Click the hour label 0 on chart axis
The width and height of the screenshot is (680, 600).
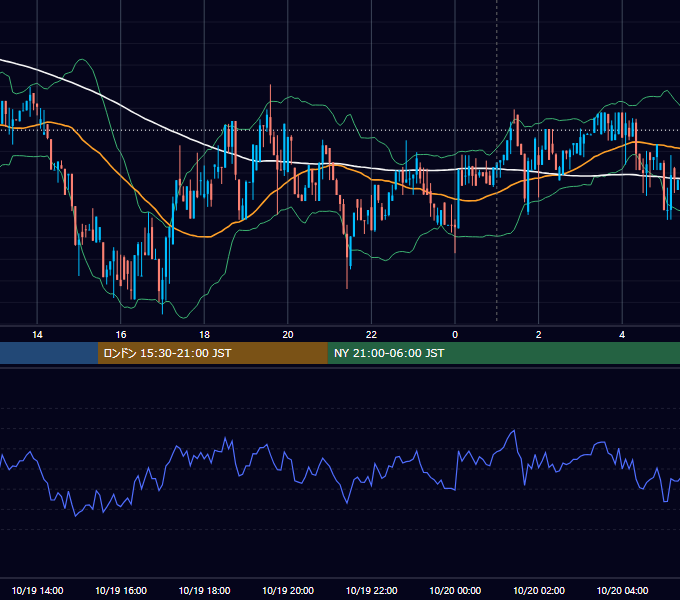pyautogui.click(x=455, y=335)
